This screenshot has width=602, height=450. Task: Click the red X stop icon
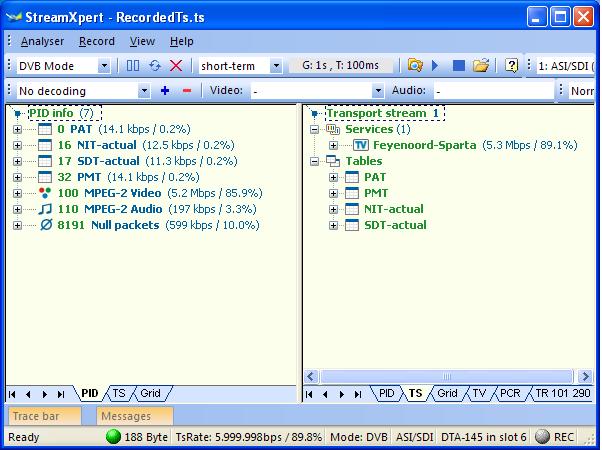point(176,66)
